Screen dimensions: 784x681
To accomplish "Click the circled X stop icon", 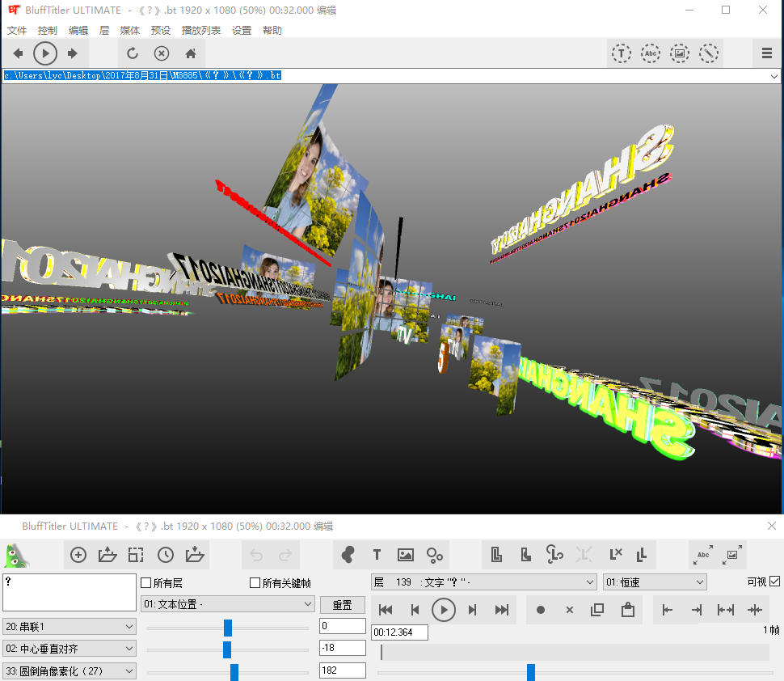I will point(162,53).
